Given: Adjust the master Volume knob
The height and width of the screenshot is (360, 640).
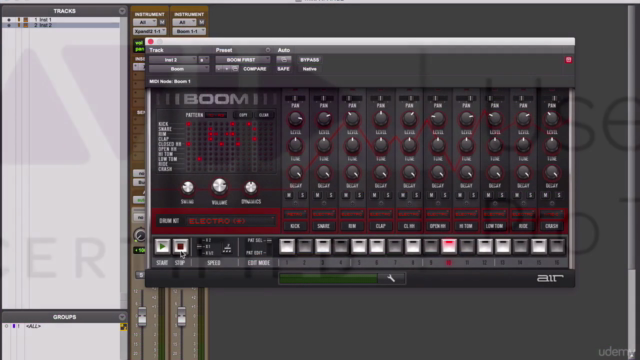Looking at the screenshot, I should click(219, 186).
